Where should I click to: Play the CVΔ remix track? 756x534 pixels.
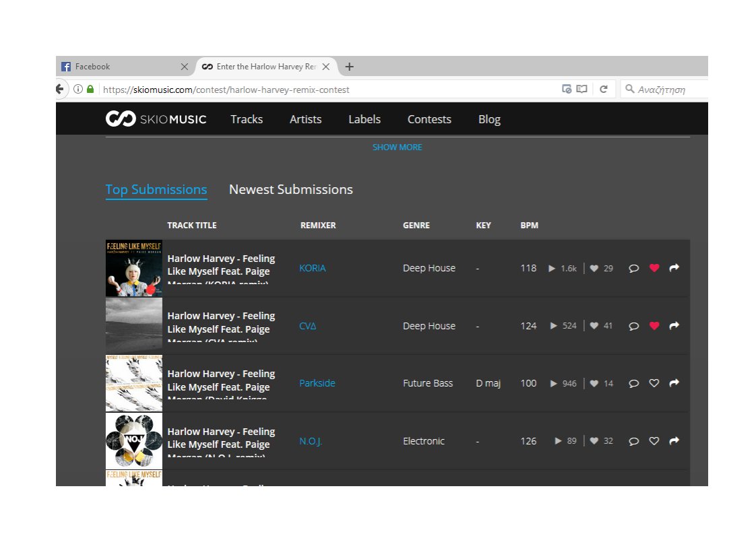click(x=553, y=326)
